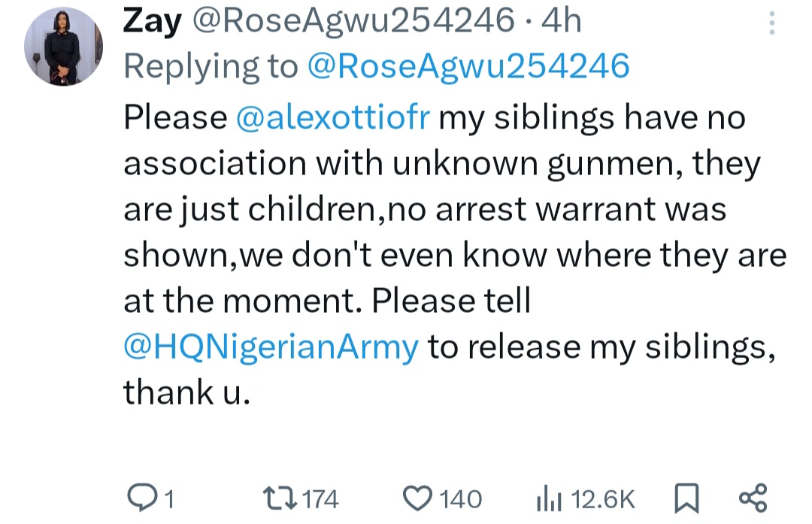Click the 4h timestamp
This screenshot has height=524, width=812.
click(562, 22)
